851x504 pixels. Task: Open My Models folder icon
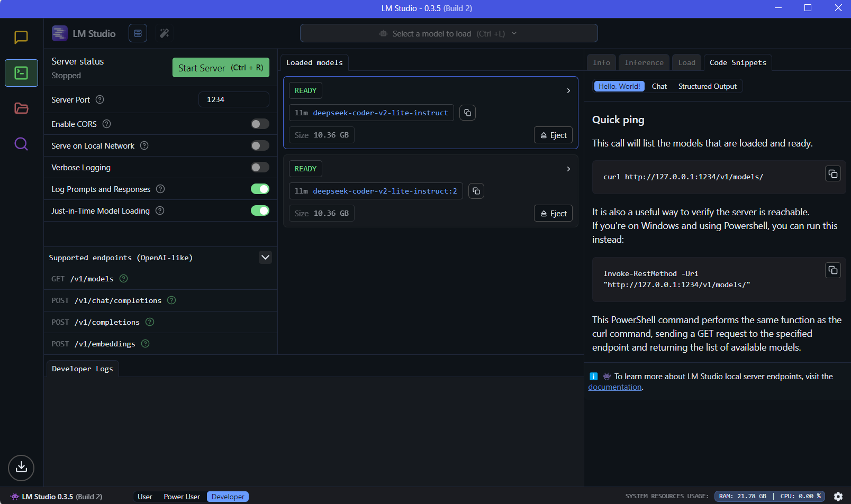click(x=21, y=108)
